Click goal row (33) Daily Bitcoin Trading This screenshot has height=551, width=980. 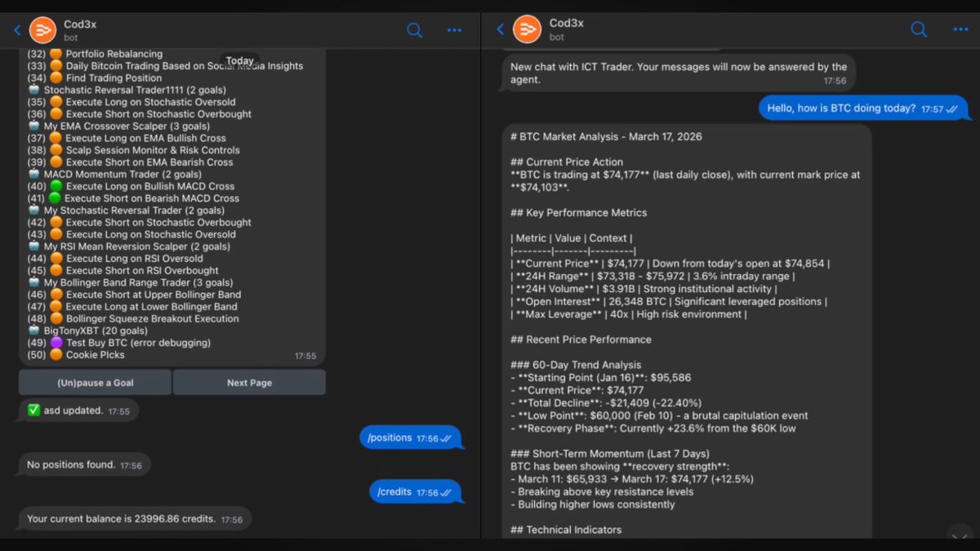coord(165,66)
